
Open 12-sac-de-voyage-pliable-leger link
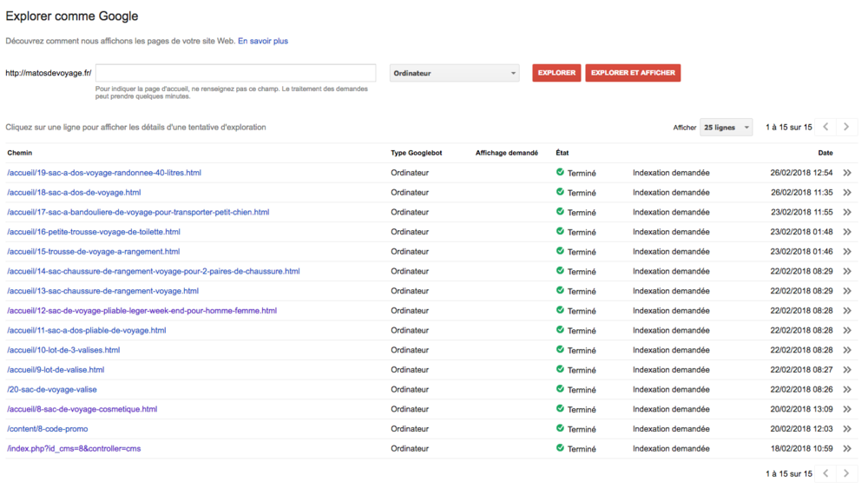(141, 311)
